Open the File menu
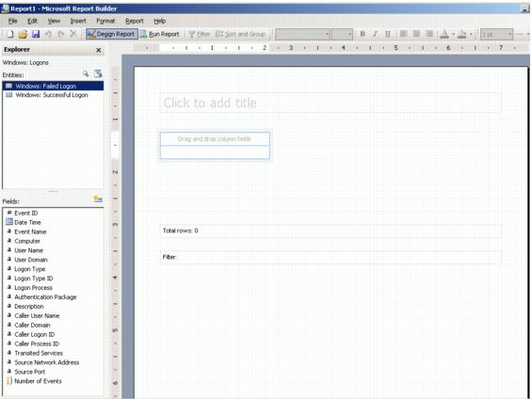The width and height of the screenshot is (532, 399). (12, 21)
